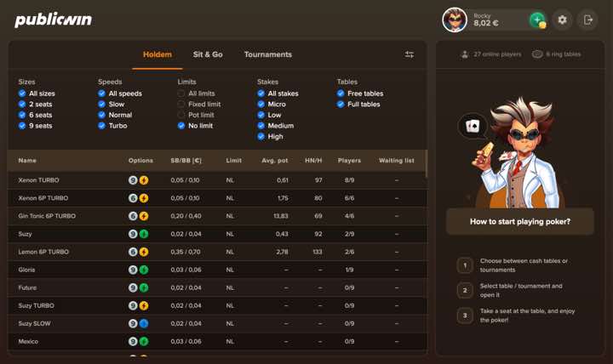Switch to the Sit & Go tab

coord(208,54)
